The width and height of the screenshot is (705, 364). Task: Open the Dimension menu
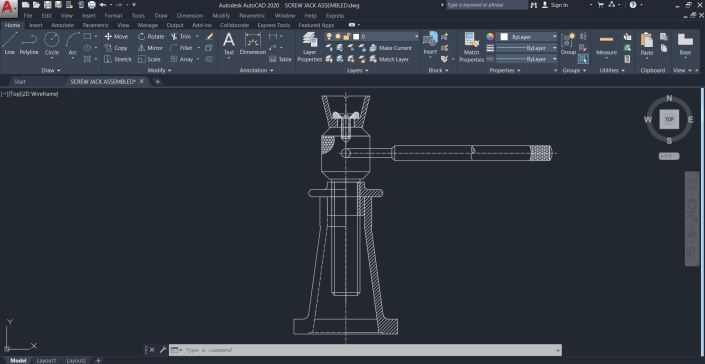[190, 16]
